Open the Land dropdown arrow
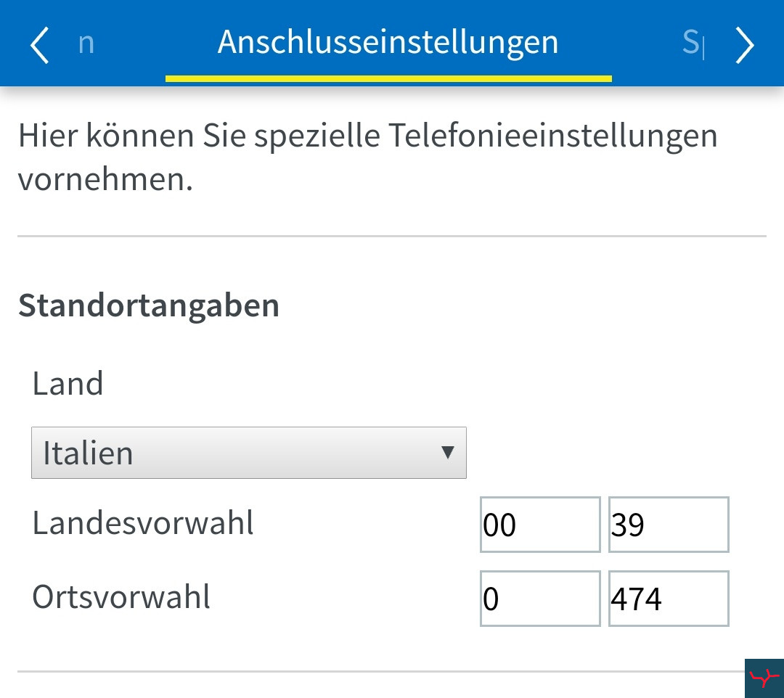This screenshot has height=698, width=784. [447, 452]
